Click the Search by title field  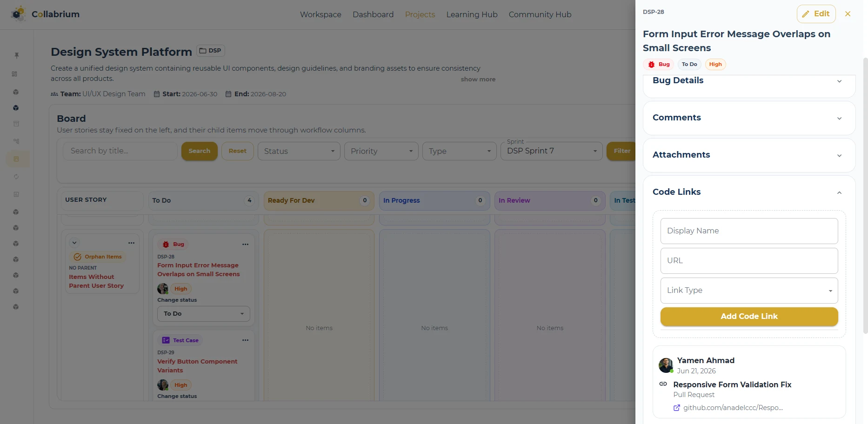[120, 151]
